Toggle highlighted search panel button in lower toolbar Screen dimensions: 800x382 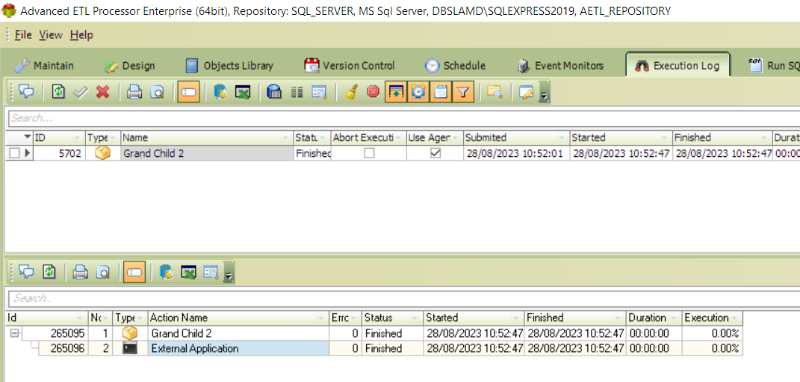134,272
